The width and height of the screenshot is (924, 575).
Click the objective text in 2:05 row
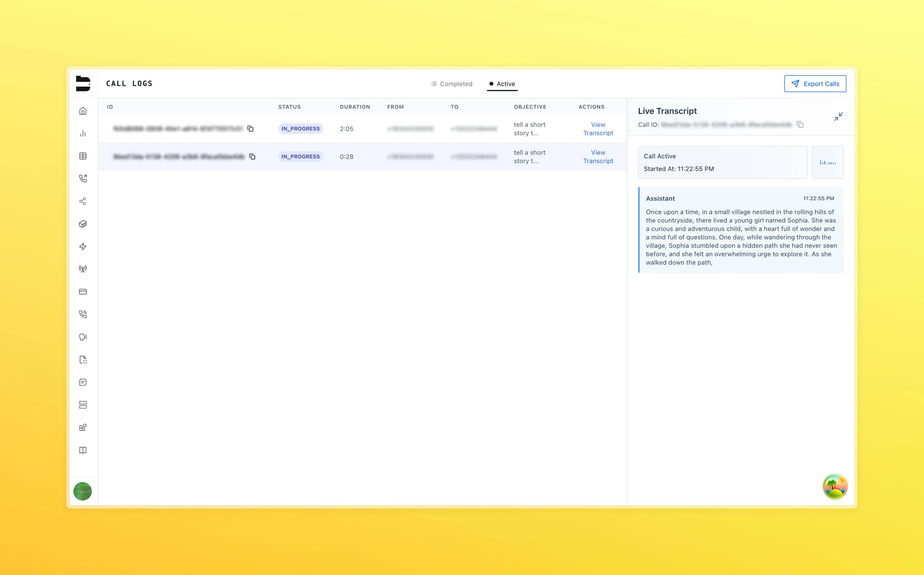coord(529,129)
